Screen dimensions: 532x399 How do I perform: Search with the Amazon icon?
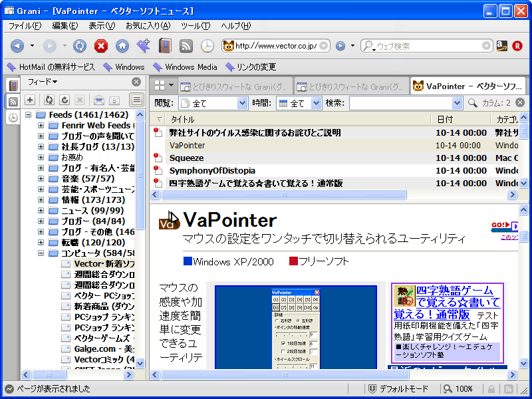pos(502,46)
